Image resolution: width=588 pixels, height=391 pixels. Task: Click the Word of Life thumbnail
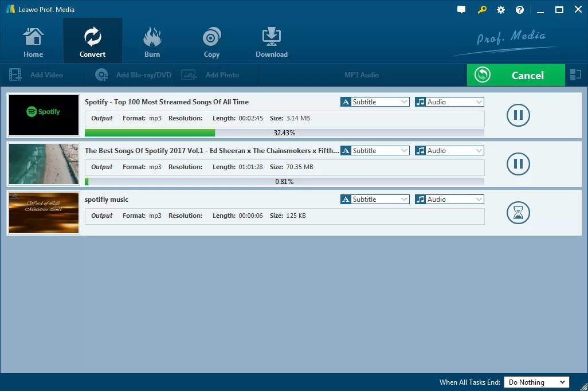(x=44, y=213)
